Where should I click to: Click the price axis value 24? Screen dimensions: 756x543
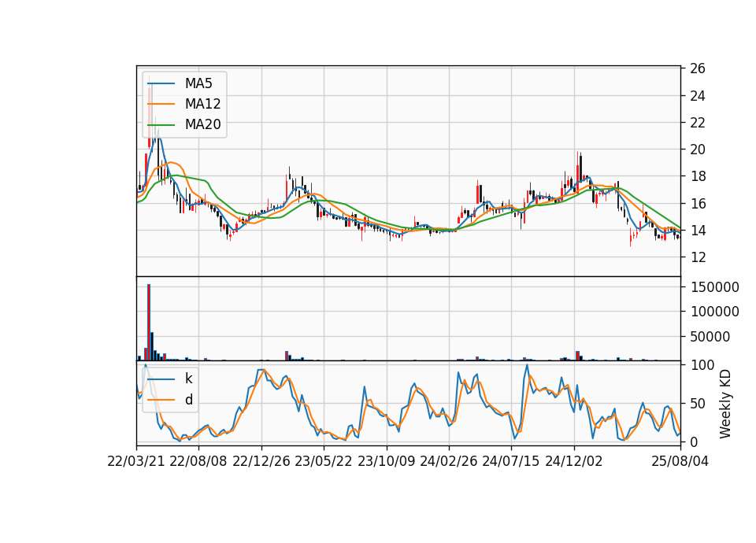coord(698,96)
